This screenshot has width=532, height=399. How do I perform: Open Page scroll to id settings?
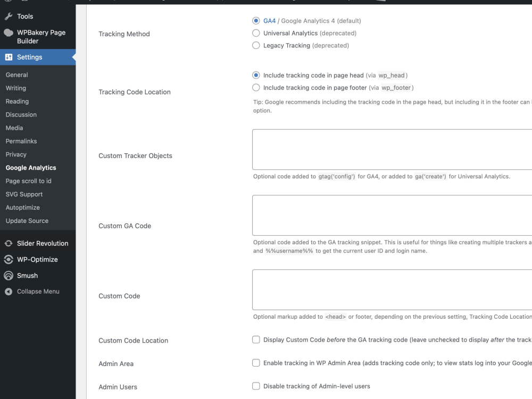pos(29,181)
